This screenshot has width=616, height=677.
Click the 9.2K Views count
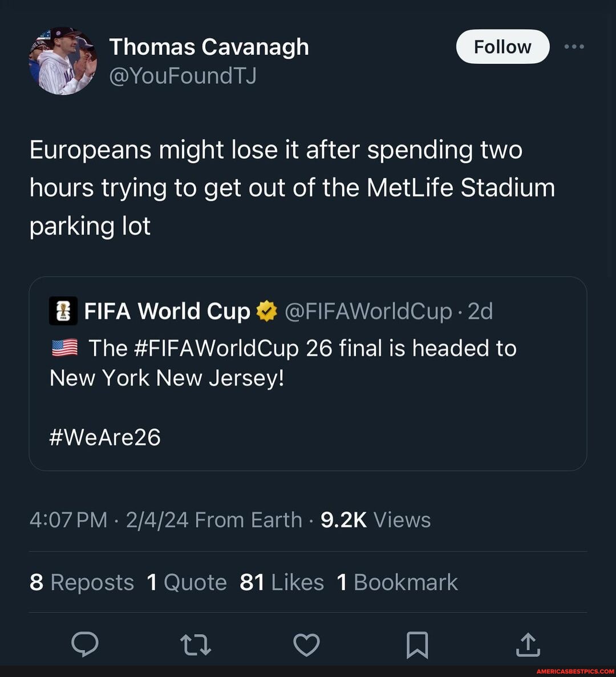pos(375,519)
